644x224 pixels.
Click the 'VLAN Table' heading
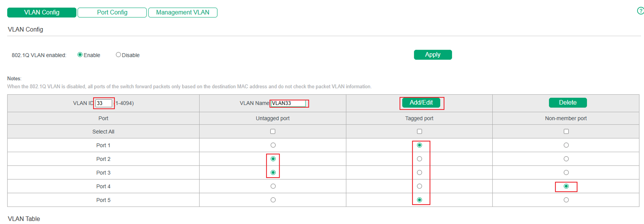(24, 219)
